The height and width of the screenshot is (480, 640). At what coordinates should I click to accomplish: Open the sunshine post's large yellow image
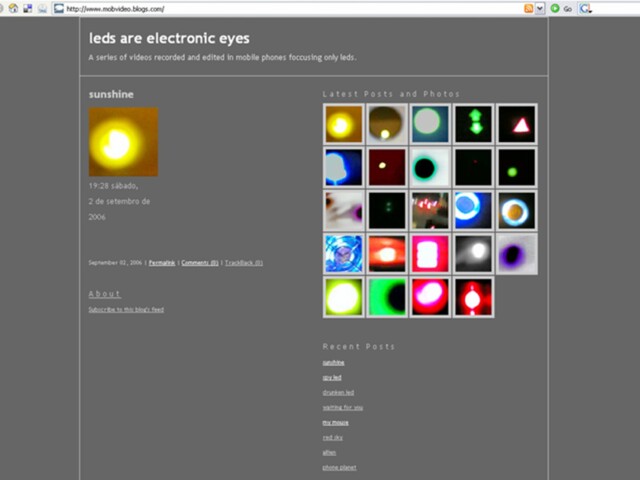coord(123,142)
